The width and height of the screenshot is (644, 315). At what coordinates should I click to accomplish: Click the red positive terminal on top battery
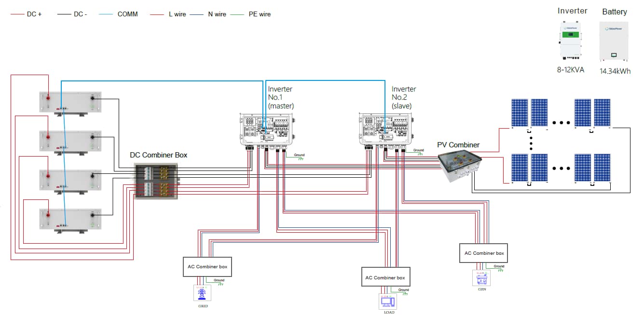(x=48, y=98)
